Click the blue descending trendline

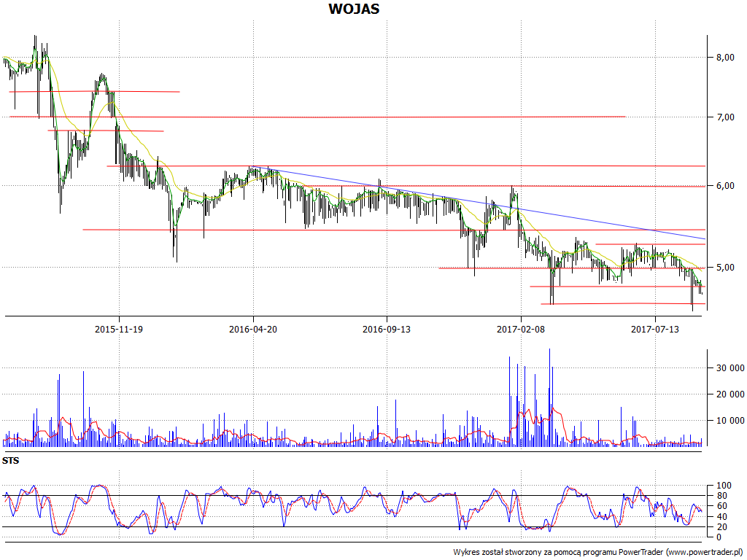tap(479, 203)
